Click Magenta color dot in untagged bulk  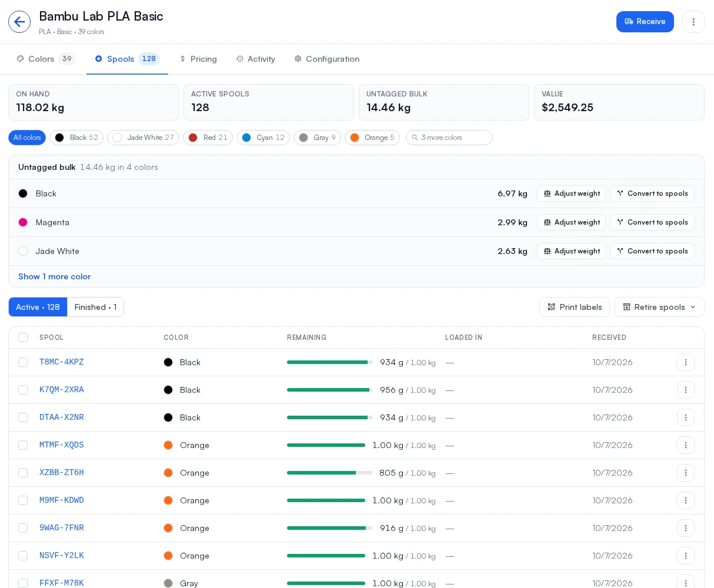tap(23, 222)
